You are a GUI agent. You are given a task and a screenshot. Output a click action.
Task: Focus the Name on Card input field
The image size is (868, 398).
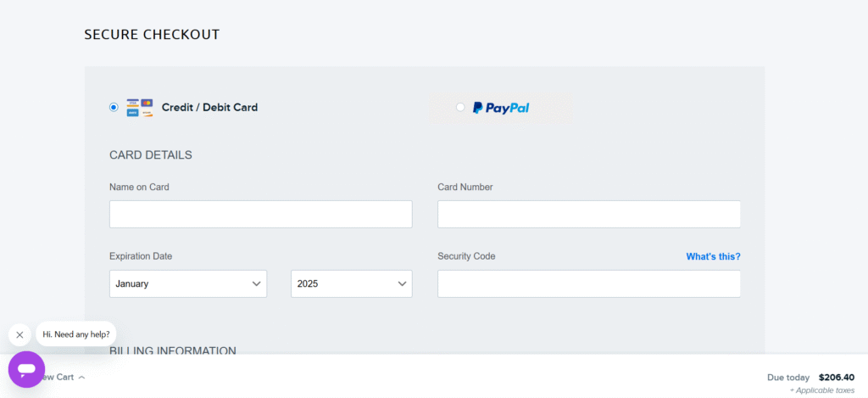[260, 214]
